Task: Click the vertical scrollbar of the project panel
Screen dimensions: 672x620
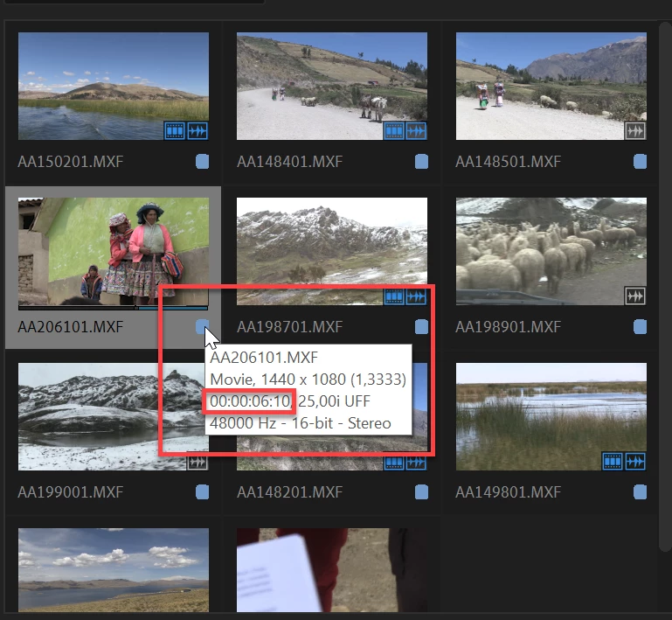Action: 666,288
